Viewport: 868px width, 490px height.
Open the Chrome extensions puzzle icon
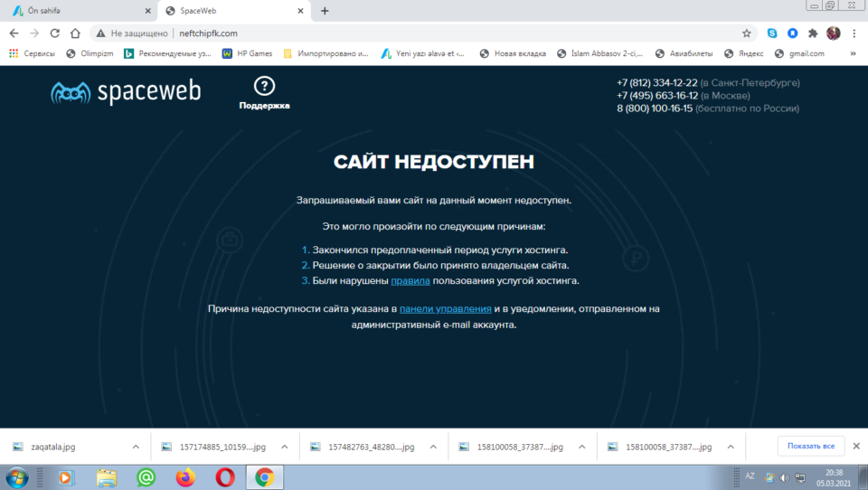(x=813, y=33)
